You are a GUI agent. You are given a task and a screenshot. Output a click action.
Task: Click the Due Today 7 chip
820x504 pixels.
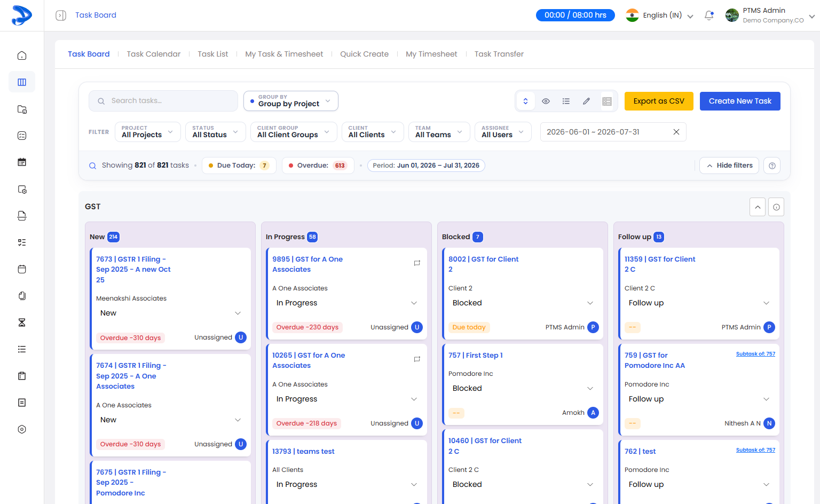(x=239, y=166)
